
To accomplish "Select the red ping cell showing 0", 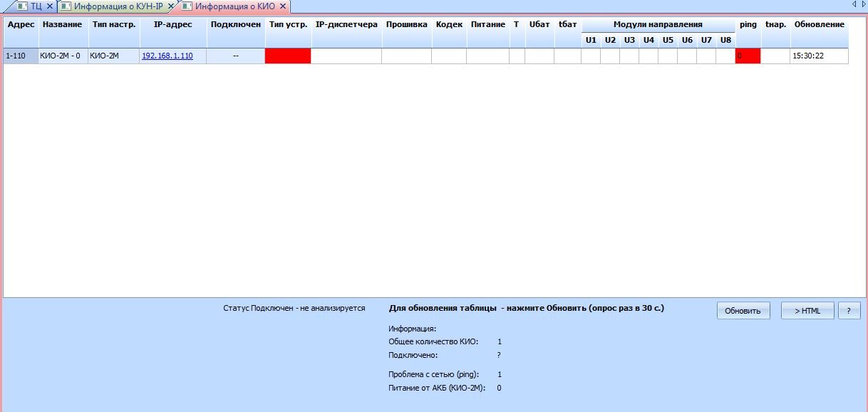I will coord(748,56).
